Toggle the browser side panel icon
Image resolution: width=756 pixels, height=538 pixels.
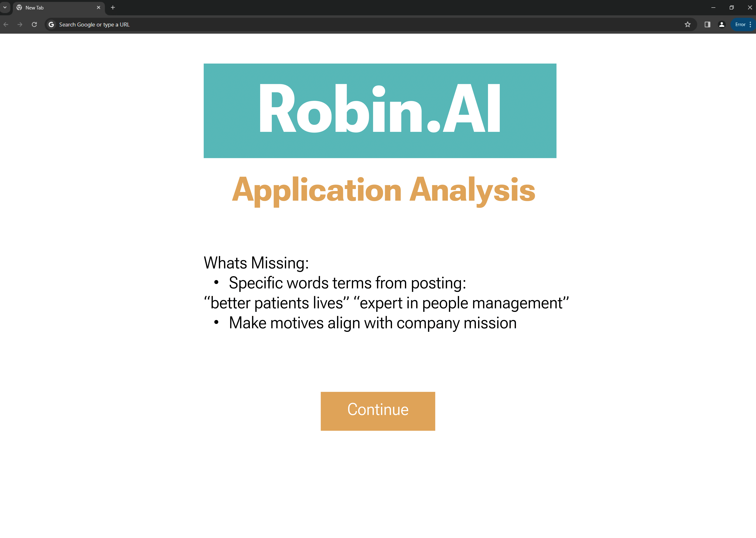pos(707,25)
